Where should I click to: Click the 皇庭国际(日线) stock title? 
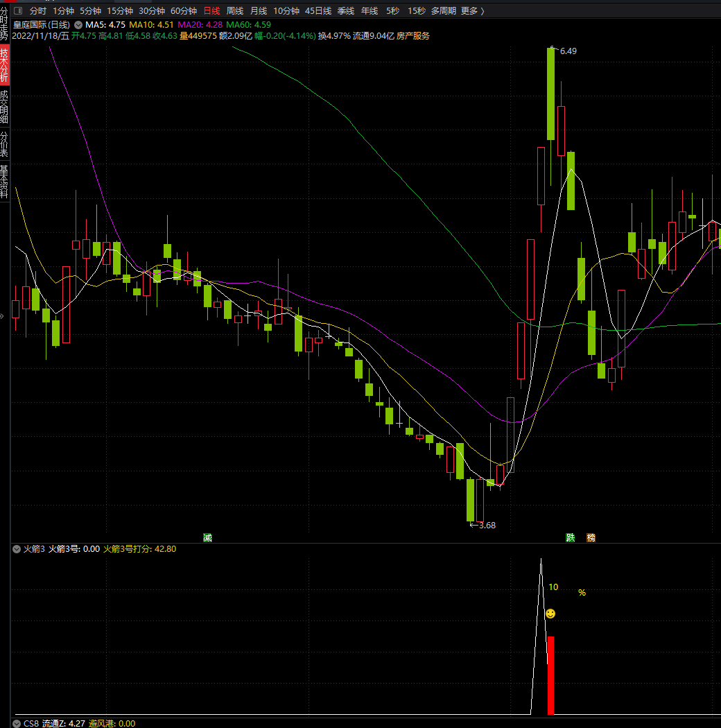click(x=42, y=25)
